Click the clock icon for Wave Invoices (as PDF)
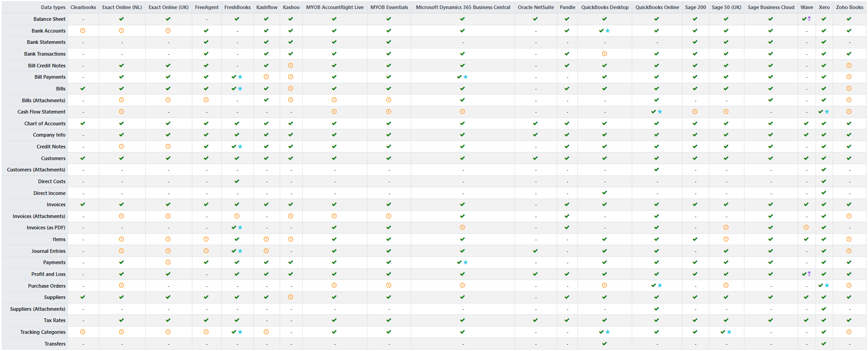The image size is (868, 351). [x=806, y=228]
